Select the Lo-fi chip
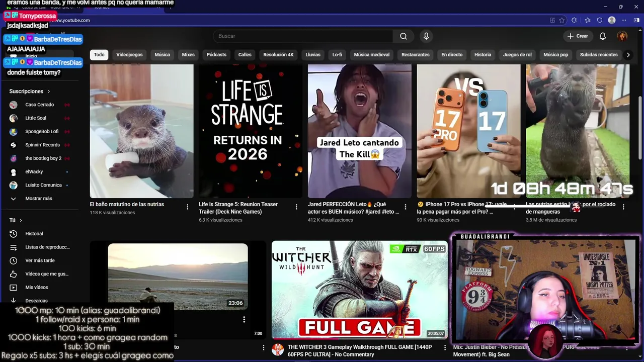Image resolution: width=644 pixels, height=362 pixels. (x=337, y=55)
